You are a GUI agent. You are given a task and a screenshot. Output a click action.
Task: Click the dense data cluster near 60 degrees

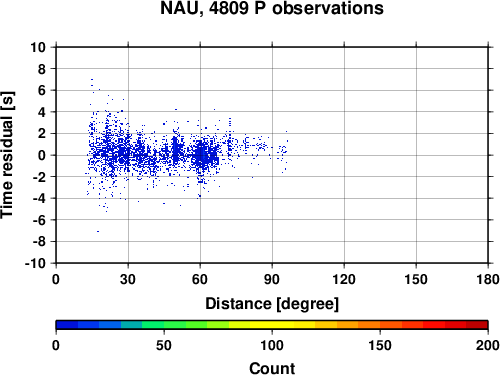pos(204,154)
